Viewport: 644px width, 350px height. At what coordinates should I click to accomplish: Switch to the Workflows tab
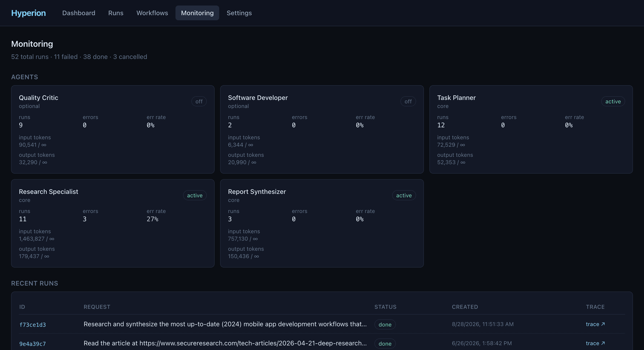point(152,13)
